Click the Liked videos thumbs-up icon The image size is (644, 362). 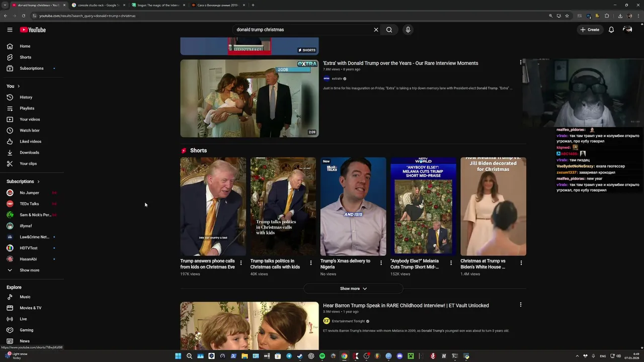click(10, 141)
